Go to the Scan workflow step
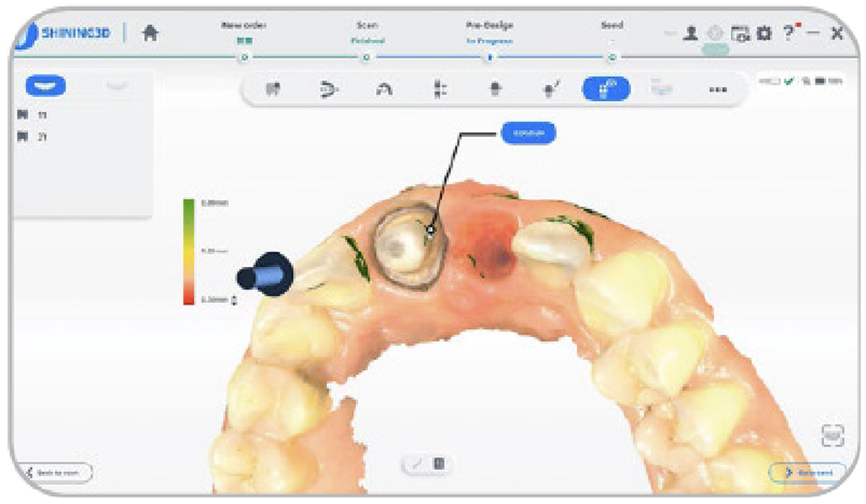866x504 pixels. [x=366, y=57]
